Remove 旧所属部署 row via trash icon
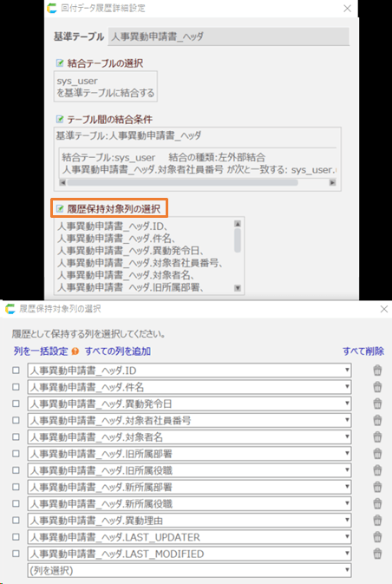This screenshot has height=584, width=392. pos(377,454)
